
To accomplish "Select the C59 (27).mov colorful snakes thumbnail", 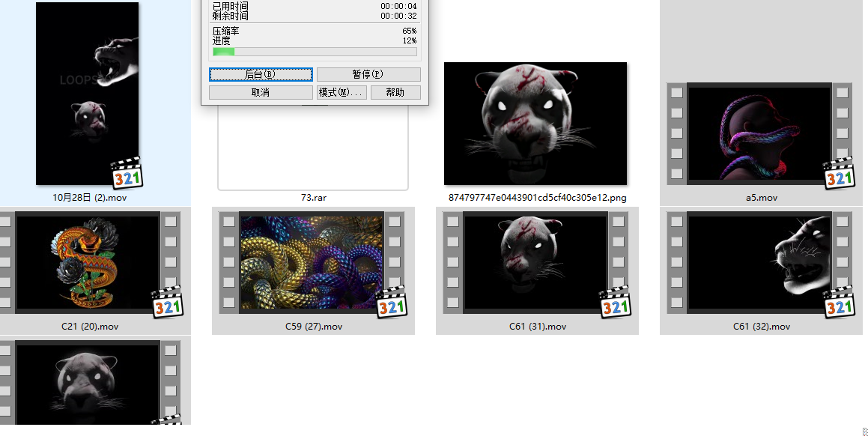I will [x=312, y=263].
